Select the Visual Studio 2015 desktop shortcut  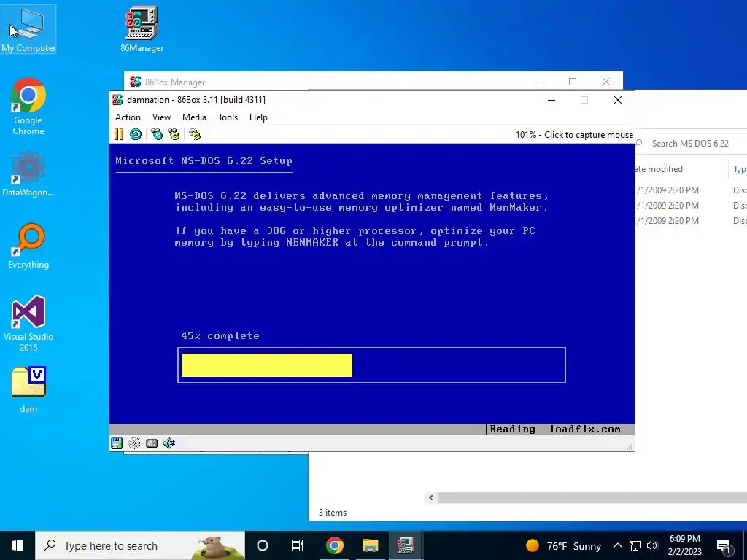click(28, 323)
